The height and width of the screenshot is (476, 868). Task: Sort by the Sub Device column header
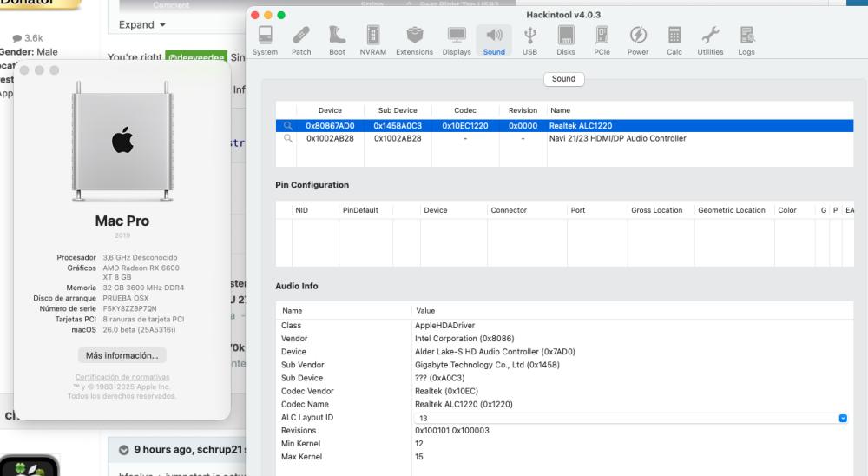coord(398,110)
